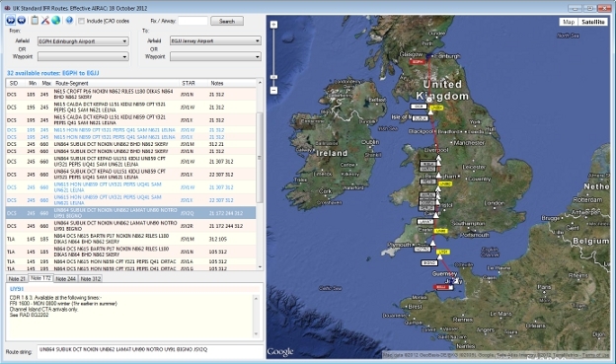Click route list scrollbar up arrow
Image resolution: width=616 pixels, height=364 pixels.
pos(260,83)
